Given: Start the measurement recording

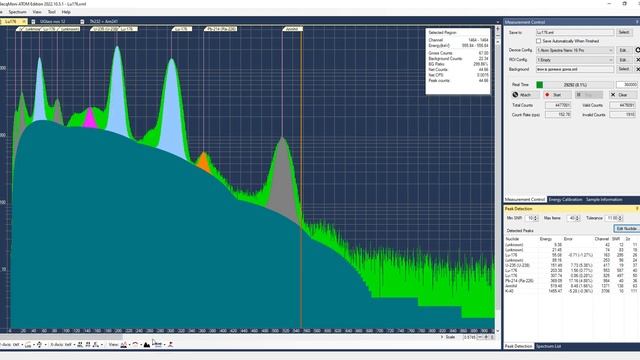Looking at the screenshot, I should pos(557,95).
